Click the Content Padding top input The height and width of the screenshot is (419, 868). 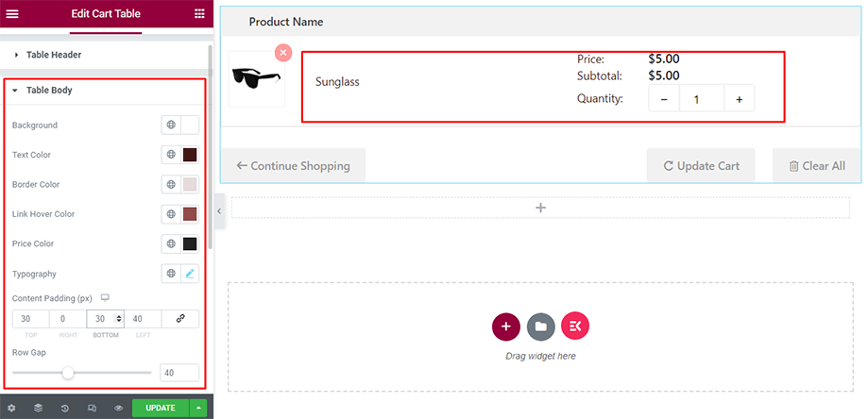coord(30,319)
